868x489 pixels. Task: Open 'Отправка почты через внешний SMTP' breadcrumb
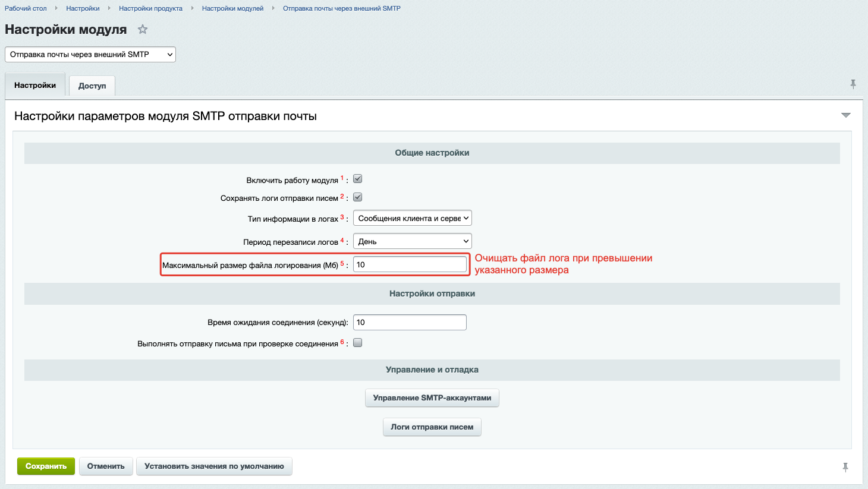tap(342, 8)
